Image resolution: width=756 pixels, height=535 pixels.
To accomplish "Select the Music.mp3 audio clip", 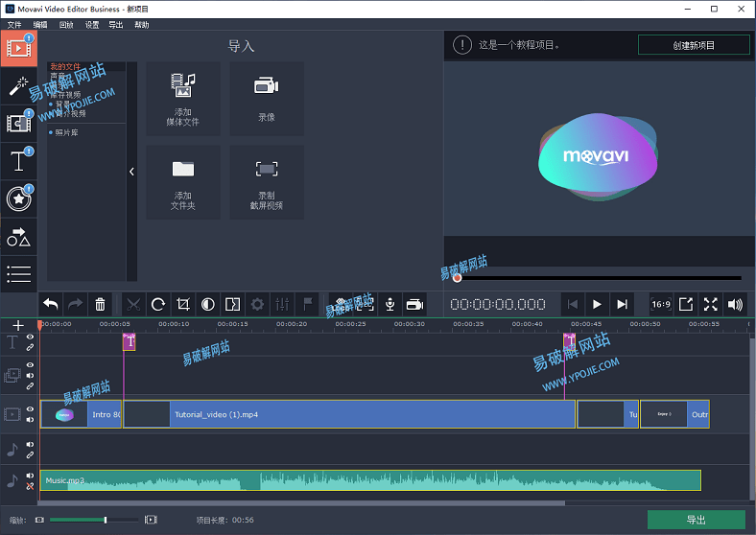I will [x=370, y=480].
